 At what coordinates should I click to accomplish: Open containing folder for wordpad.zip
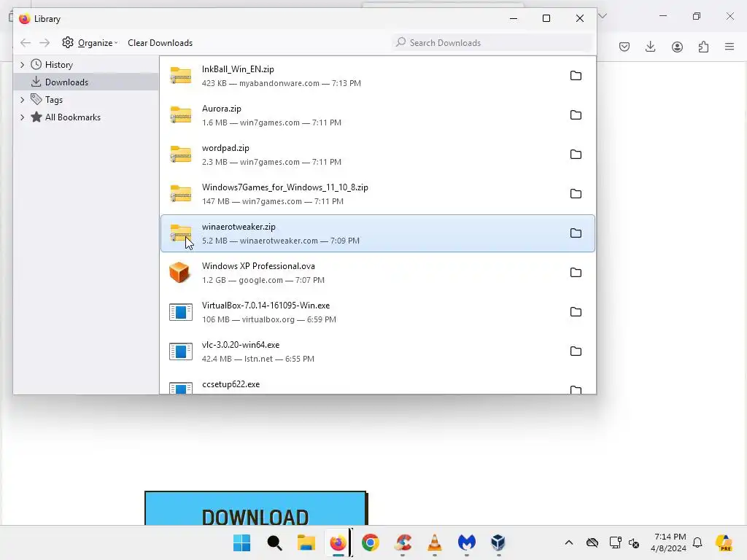tap(576, 155)
